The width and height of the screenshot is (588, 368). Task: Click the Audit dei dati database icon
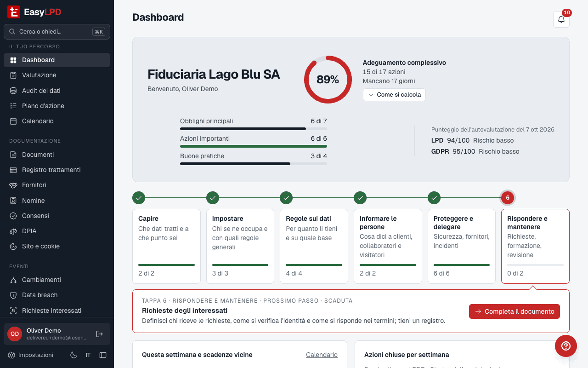pos(13,91)
